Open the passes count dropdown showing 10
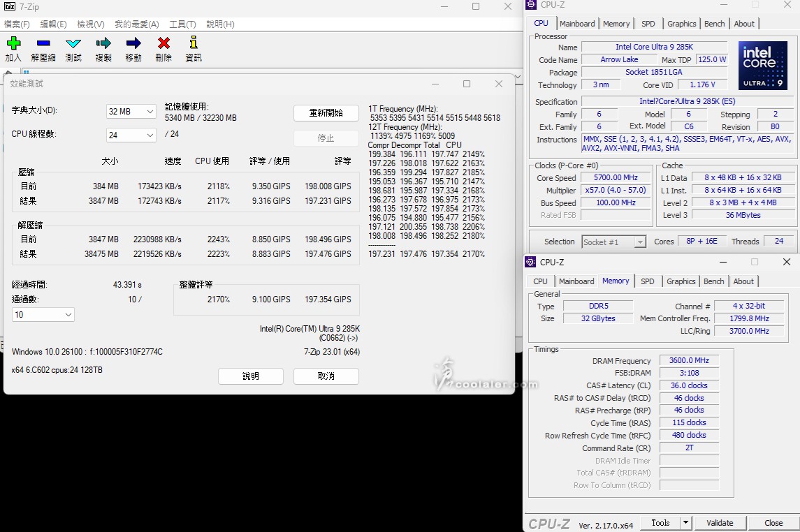 [x=43, y=315]
